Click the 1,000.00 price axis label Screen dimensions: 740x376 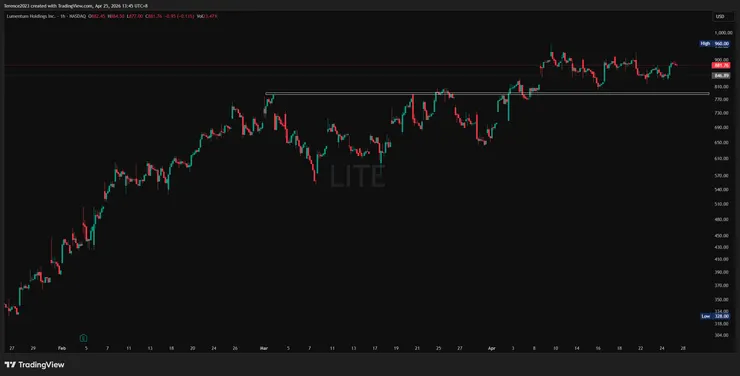click(x=723, y=33)
